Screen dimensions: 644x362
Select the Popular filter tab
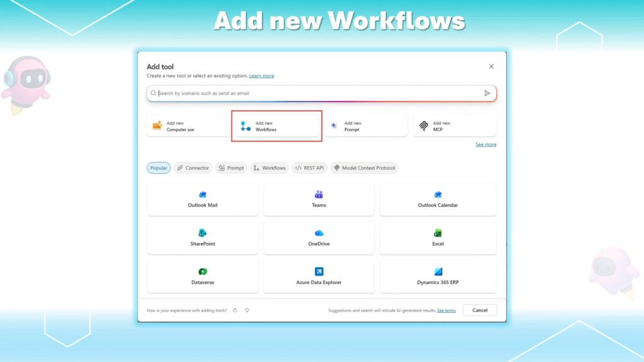click(158, 168)
